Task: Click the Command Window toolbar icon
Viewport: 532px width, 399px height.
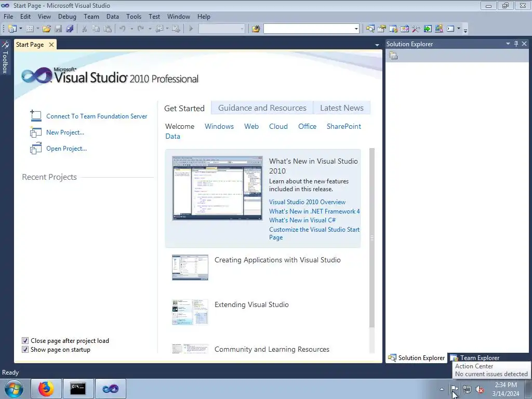Action: point(450,29)
